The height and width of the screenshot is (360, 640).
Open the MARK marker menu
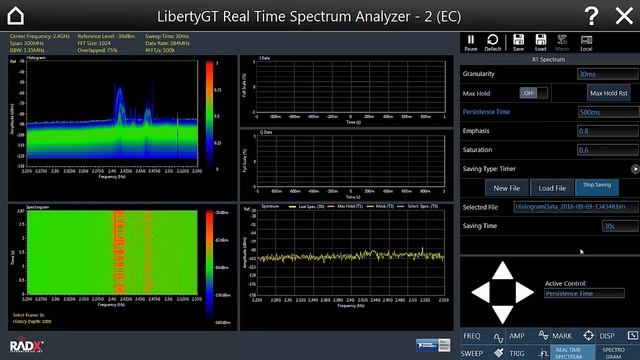tap(573, 336)
